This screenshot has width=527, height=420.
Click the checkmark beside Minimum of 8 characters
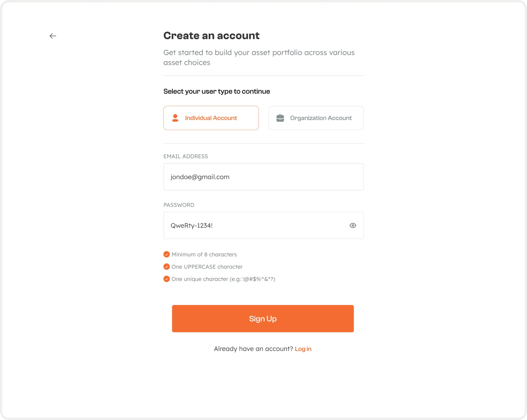(167, 254)
